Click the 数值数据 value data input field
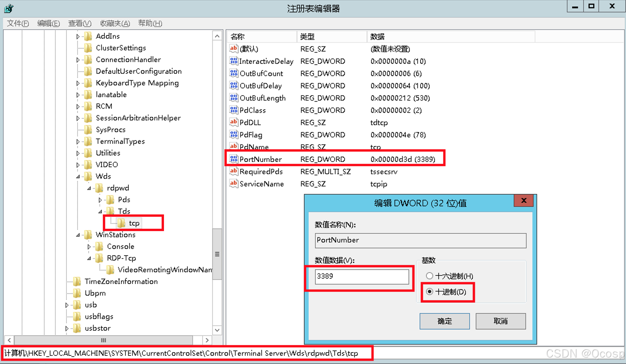This screenshot has height=364, width=626. point(362,276)
